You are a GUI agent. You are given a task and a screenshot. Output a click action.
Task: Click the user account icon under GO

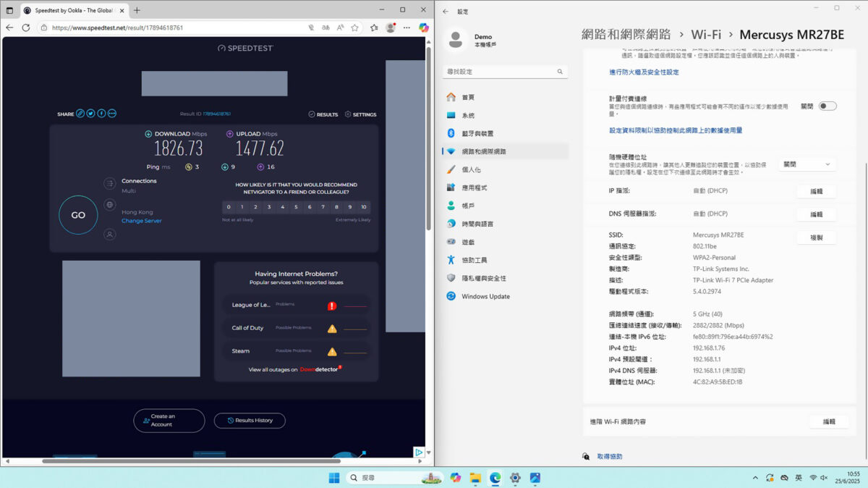[110, 235]
